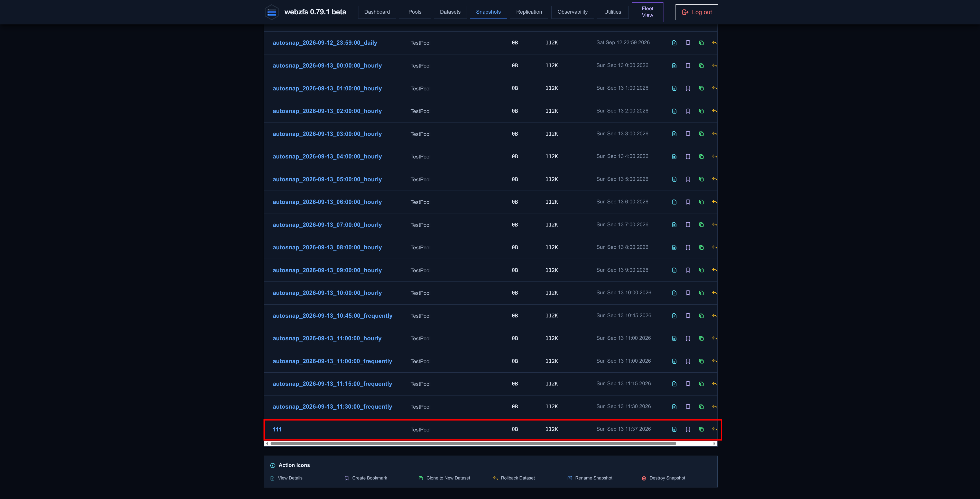Create bookmark for snapshot 111
980x499 pixels.
pos(688,429)
